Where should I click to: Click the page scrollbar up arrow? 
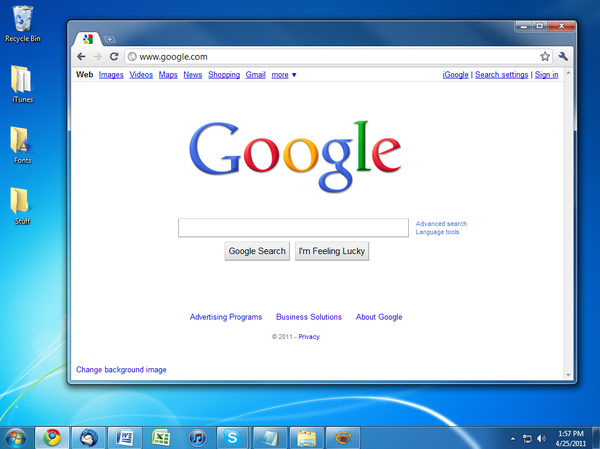[x=568, y=73]
